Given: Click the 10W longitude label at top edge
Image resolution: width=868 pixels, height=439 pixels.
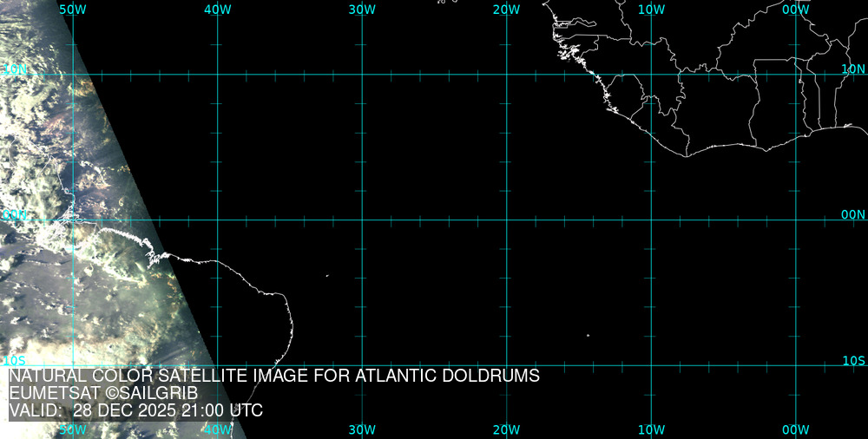Looking at the screenshot, I should 651,9.
